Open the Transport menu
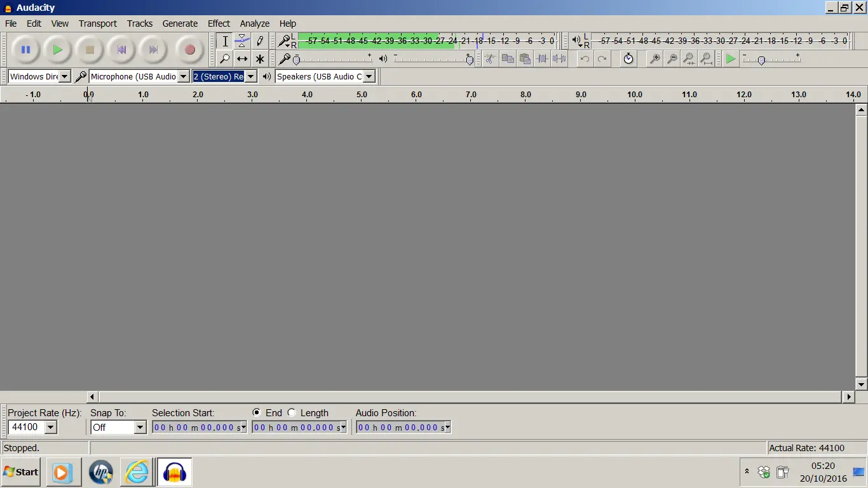Image resolution: width=868 pixels, height=488 pixels. (x=98, y=24)
